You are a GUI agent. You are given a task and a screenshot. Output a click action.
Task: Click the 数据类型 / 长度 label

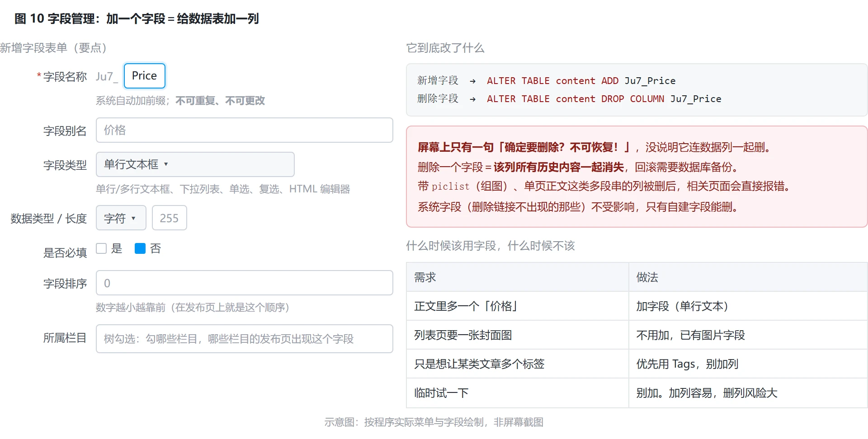(x=49, y=219)
